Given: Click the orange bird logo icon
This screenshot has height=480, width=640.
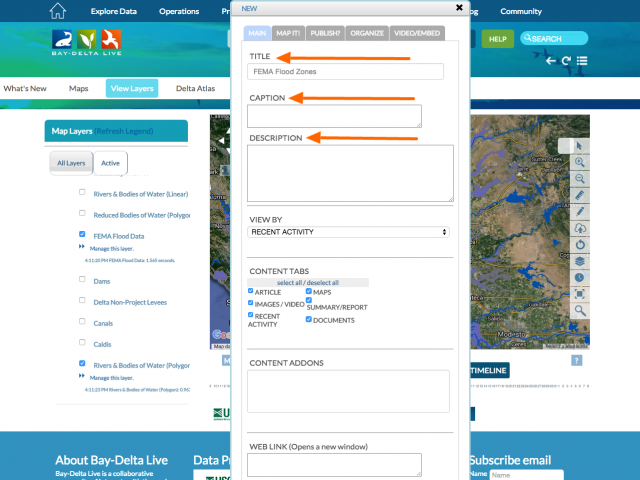Looking at the screenshot, I should [x=111, y=40].
